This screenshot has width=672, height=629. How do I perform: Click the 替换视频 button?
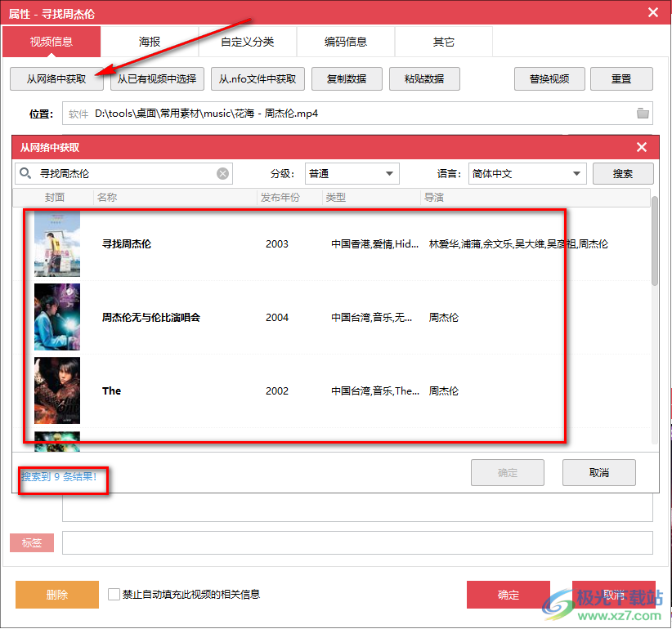(549, 78)
